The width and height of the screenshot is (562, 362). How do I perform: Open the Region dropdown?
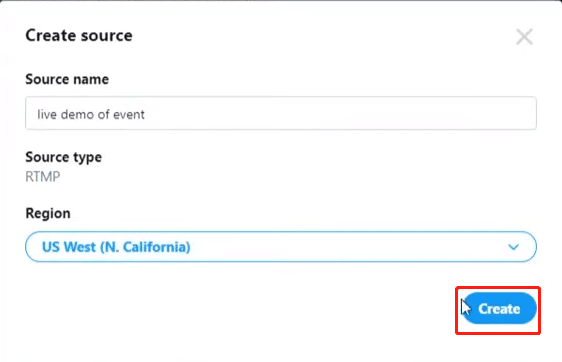tap(281, 247)
